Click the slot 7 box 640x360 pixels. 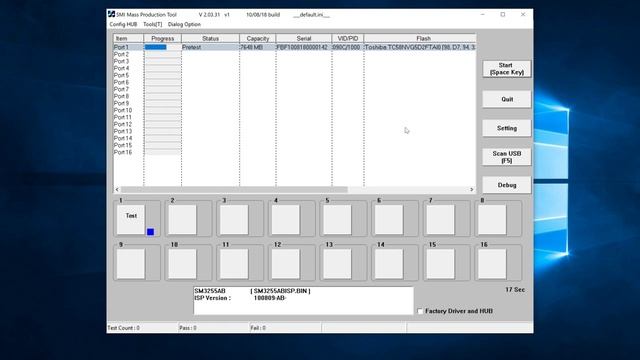coord(440,219)
